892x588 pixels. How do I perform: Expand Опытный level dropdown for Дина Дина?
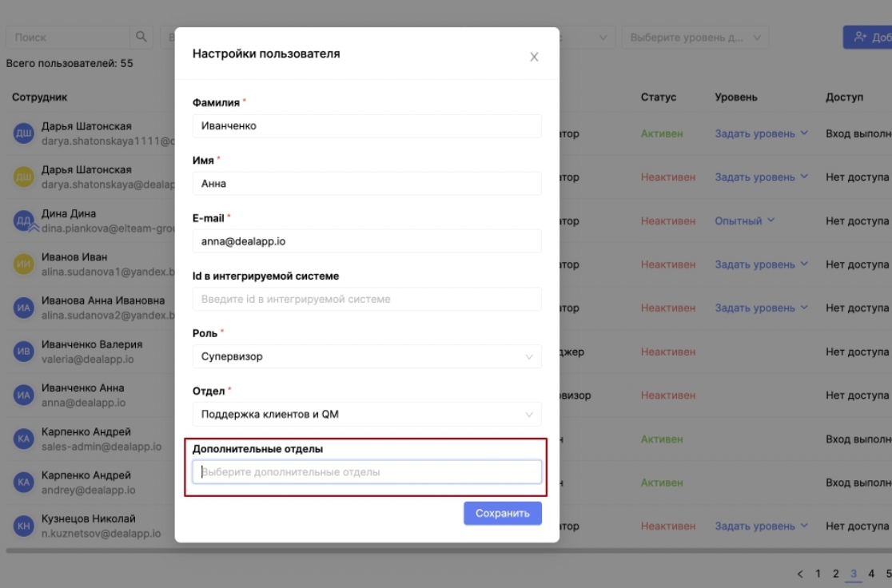tap(745, 220)
